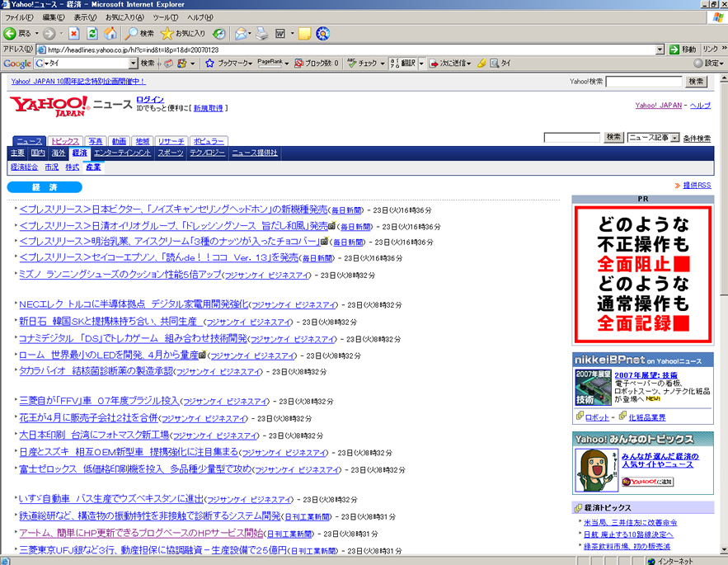Viewport: 728px width, 565px height.
Task: Select the 株式 subcategory link
Action: (x=72, y=167)
